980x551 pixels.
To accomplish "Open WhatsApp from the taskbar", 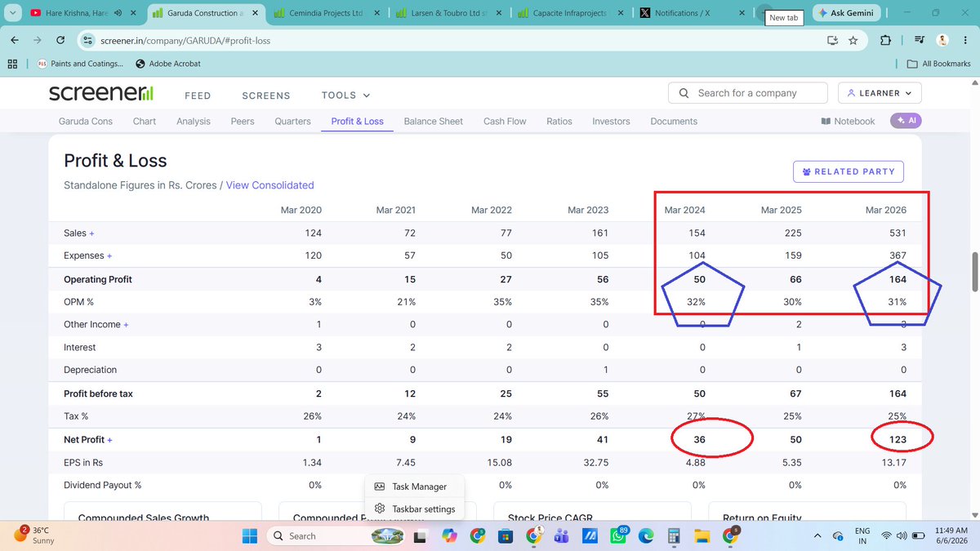I will pos(618,535).
